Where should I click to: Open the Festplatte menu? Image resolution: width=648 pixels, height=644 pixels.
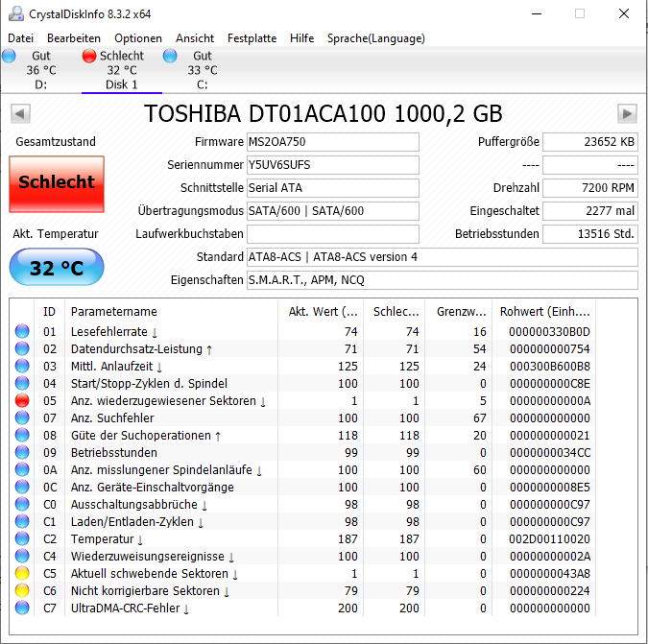click(252, 38)
